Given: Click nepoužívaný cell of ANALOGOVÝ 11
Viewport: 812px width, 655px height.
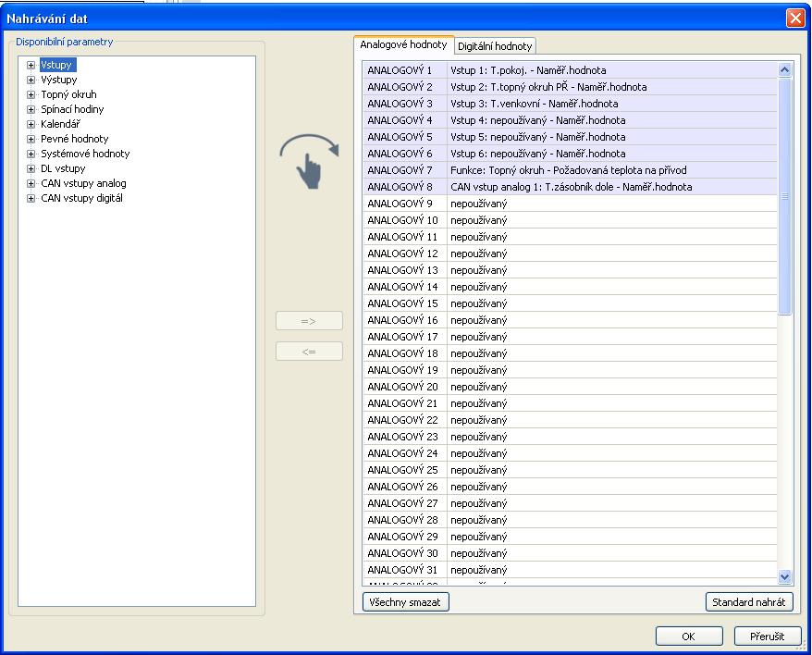Looking at the screenshot, I should tap(612, 236).
